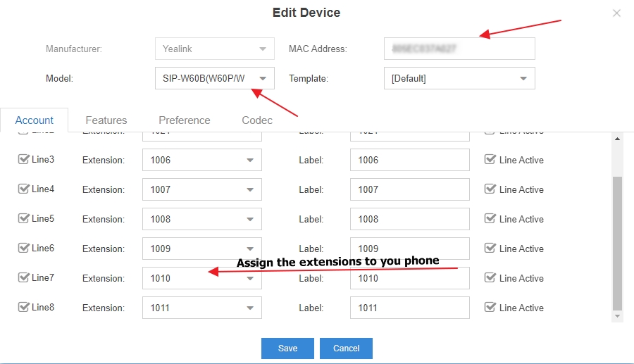Click the Save button
The width and height of the screenshot is (634, 364).
tap(287, 349)
